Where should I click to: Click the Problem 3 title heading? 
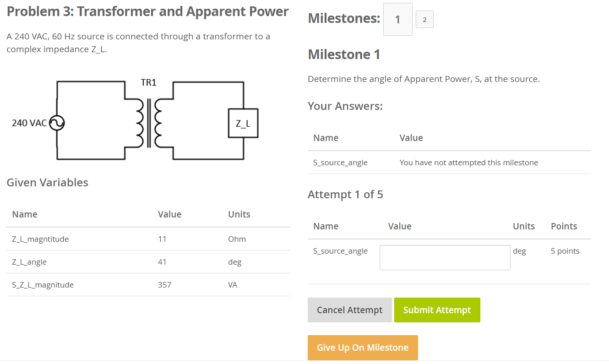click(x=147, y=11)
